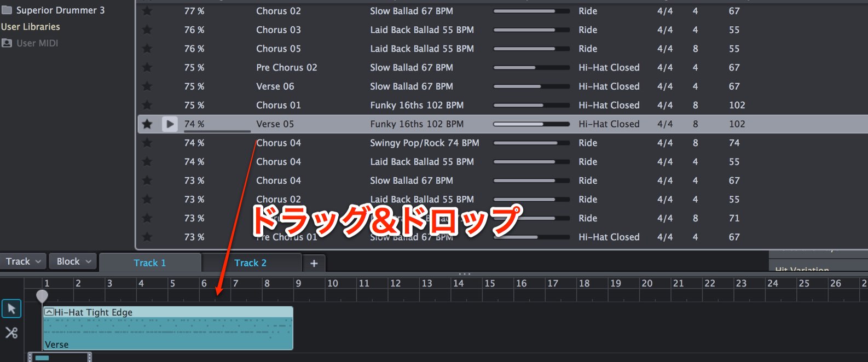The width and height of the screenshot is (868, 362).
Task: Add a new track with plus button
Action: click(314, 263)
